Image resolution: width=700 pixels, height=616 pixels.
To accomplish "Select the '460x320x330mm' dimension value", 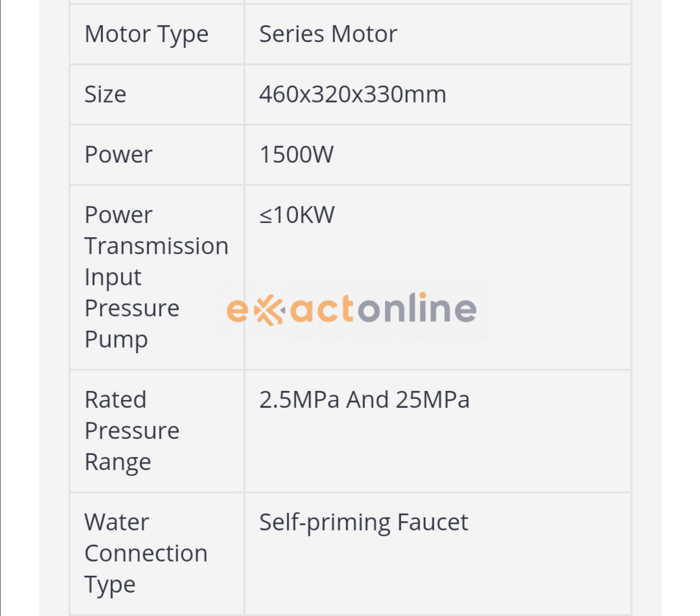I will pos(353,95).
